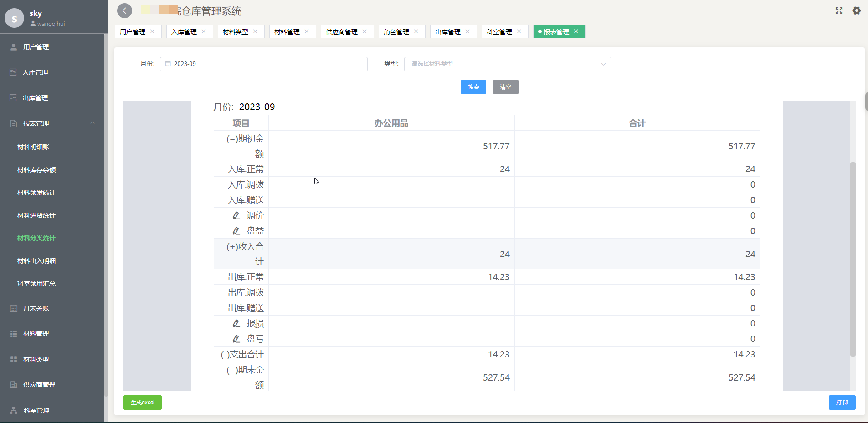
Task: Click the (-)支出合计 row label
Action: [x=242, y=354]
